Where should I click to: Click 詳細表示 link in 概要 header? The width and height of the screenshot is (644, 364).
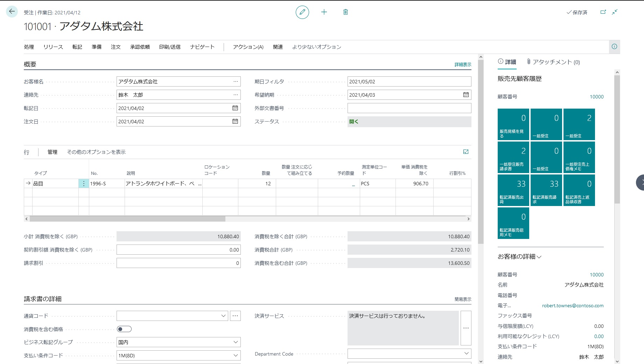(x=463, y=65)
